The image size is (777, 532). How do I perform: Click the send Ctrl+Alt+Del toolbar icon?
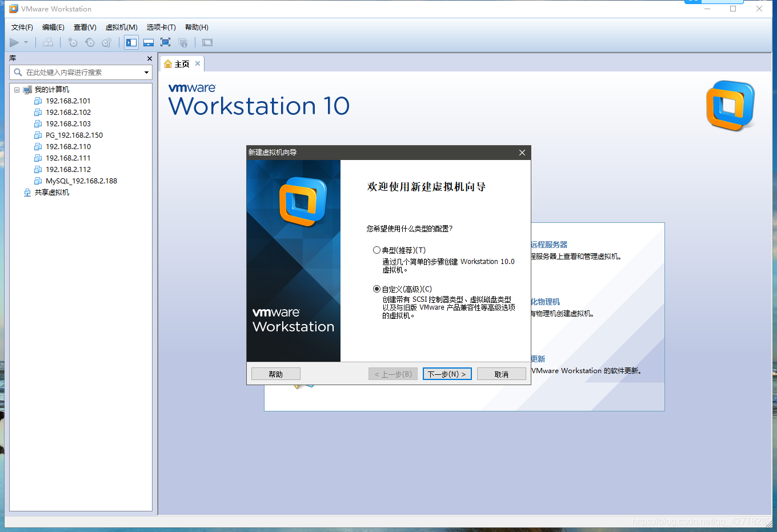[x=48, y=42]
